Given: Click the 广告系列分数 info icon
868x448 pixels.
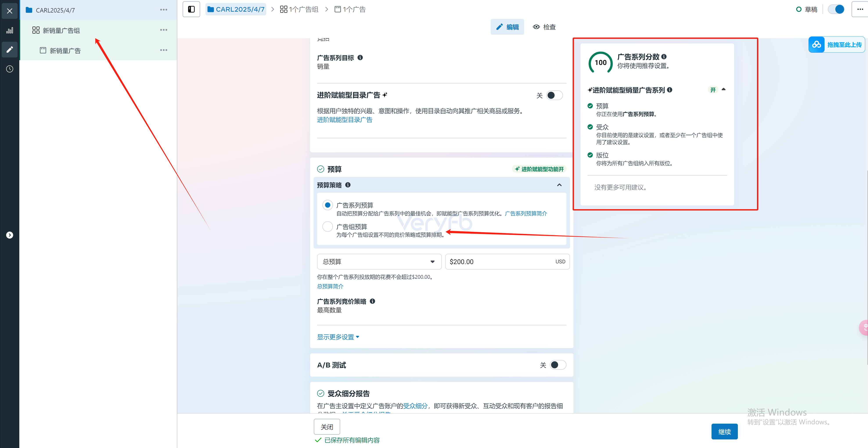Looking at the screenshot, I should point(664,57).
